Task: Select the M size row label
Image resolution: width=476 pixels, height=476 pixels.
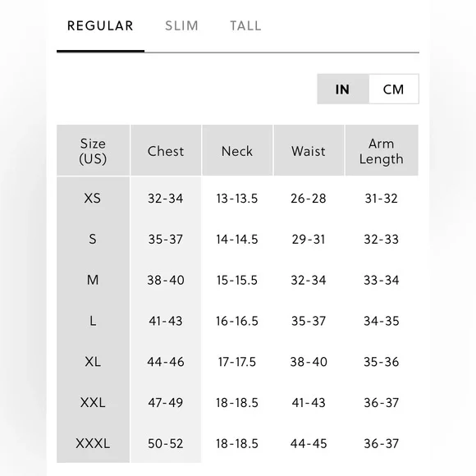Action: 93,280
